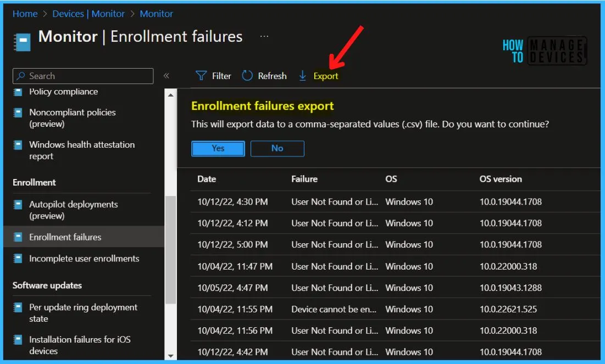Click the Monitor page notebook icon
This screenshot has width=605, height=364.
pyautogui.click(x=23, y=42)
